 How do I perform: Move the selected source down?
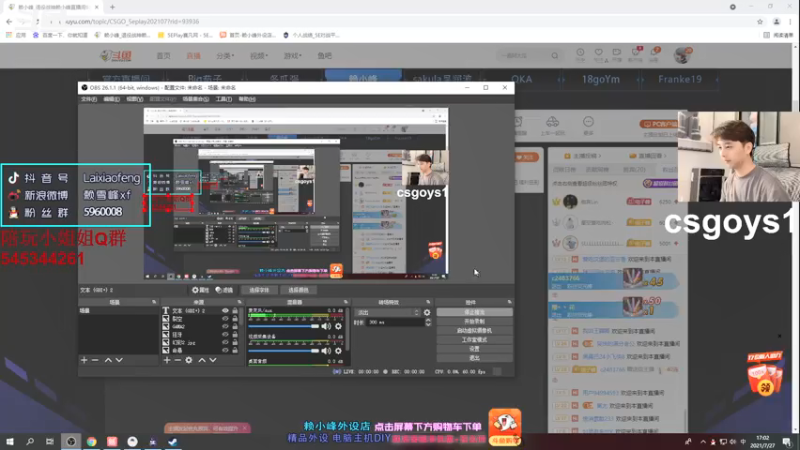(x=213, y=360)
